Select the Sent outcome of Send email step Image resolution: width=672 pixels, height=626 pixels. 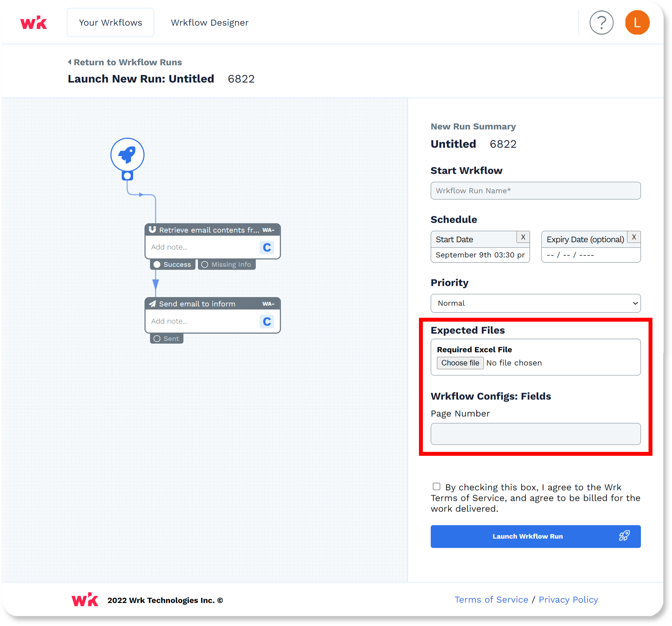166,338
